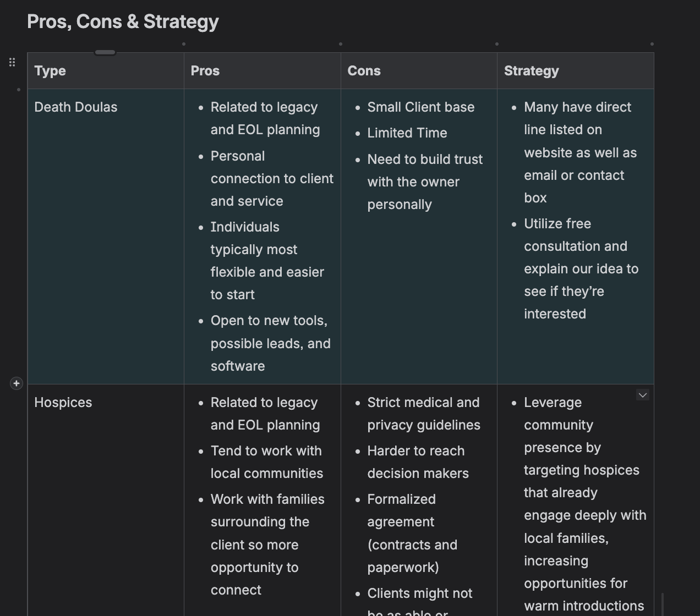Click the dot marker above the Strategy column

[x=497, y=44]
